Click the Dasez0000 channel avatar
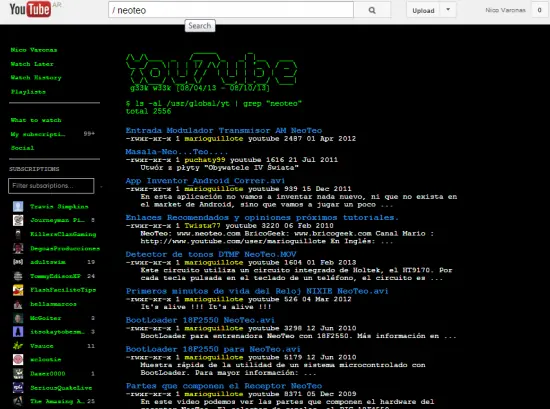 tap(18, 374)
